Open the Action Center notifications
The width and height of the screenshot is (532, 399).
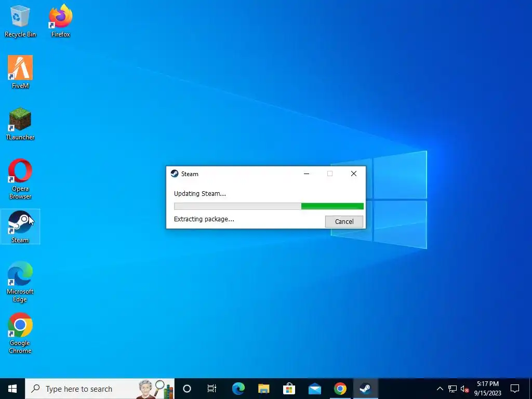click(515, 389)
